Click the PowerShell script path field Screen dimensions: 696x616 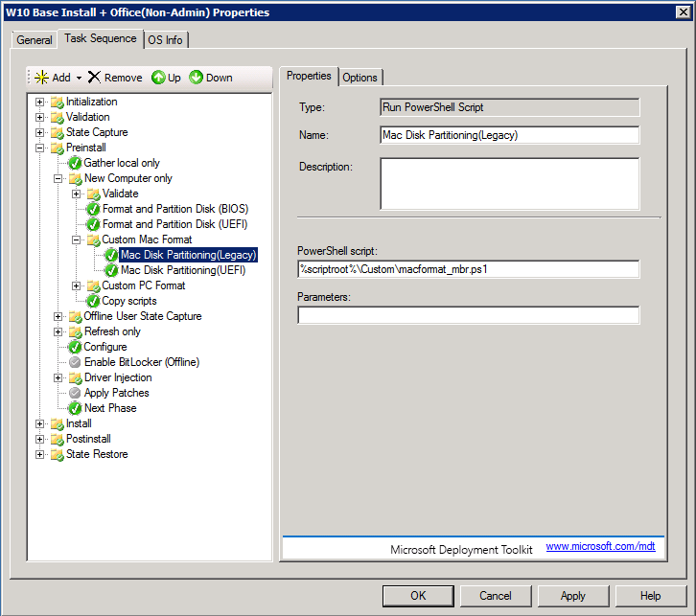tap(468, 269)
